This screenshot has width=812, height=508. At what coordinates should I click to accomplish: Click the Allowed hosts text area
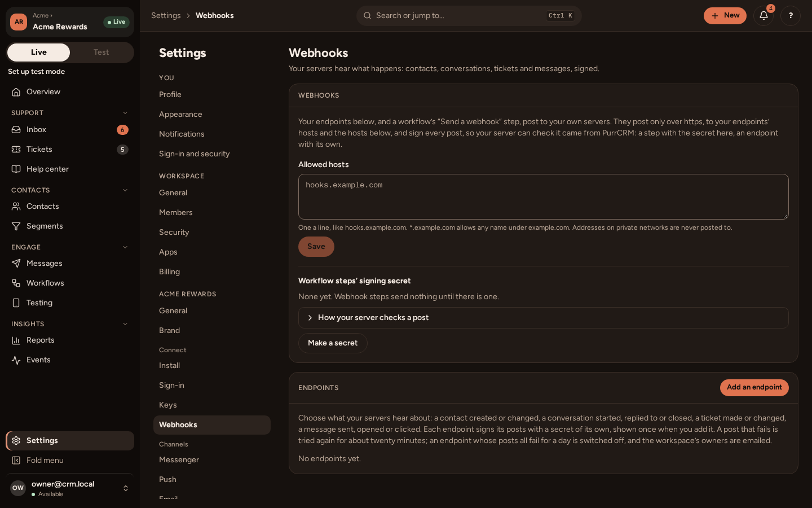[543, 196]
